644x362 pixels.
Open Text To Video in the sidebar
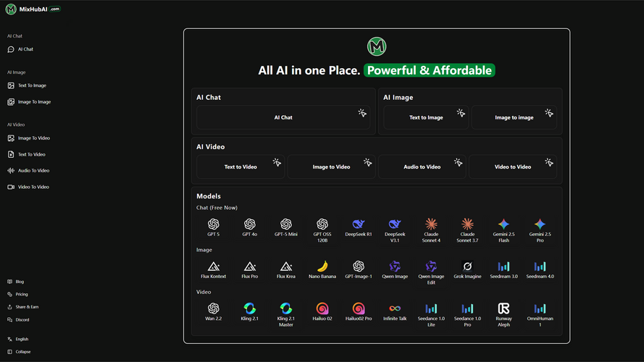[27, 154]
